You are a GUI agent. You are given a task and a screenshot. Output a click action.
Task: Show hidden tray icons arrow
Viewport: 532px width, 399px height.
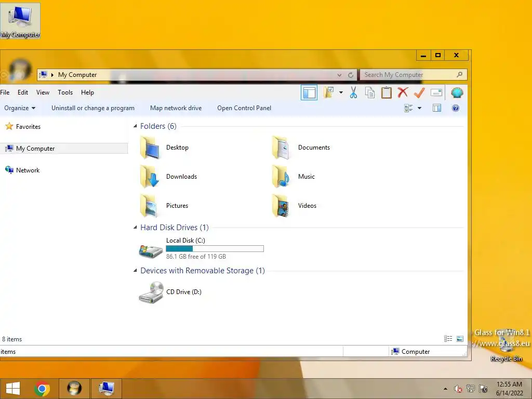[x=445, y=389]
